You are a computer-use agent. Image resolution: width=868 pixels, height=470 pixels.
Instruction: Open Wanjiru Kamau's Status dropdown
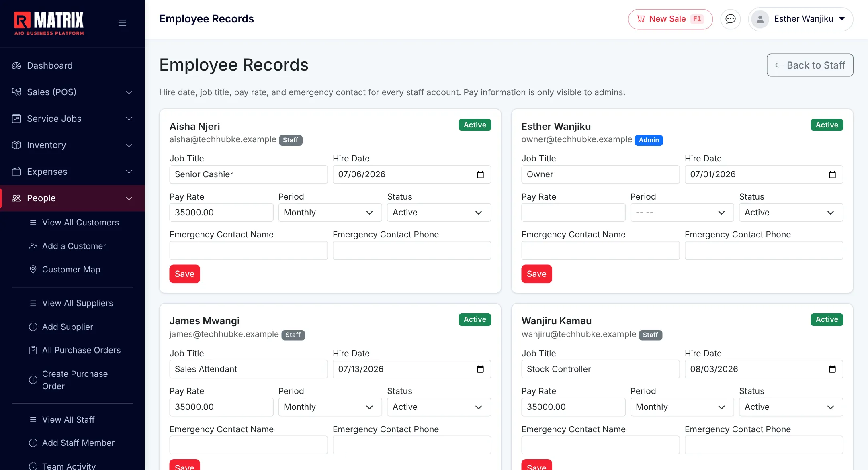791,407
